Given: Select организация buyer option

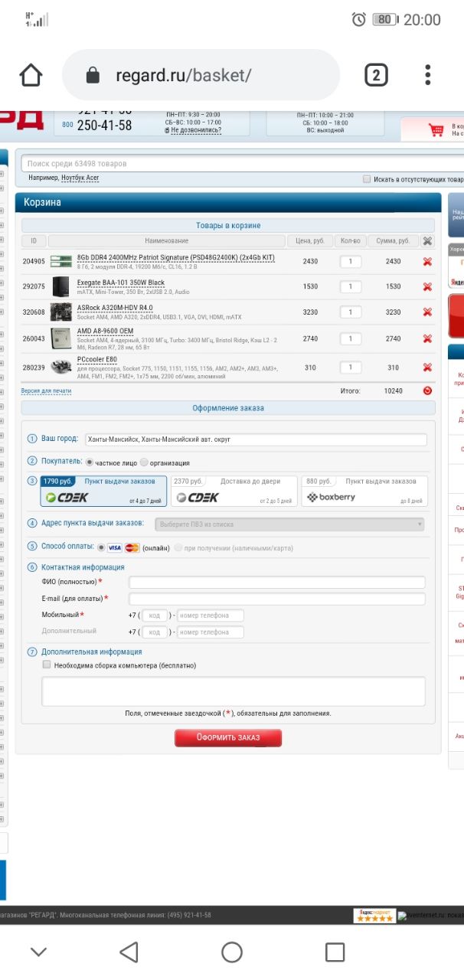Looking at the screenshot, I should [x=144, y=462].
